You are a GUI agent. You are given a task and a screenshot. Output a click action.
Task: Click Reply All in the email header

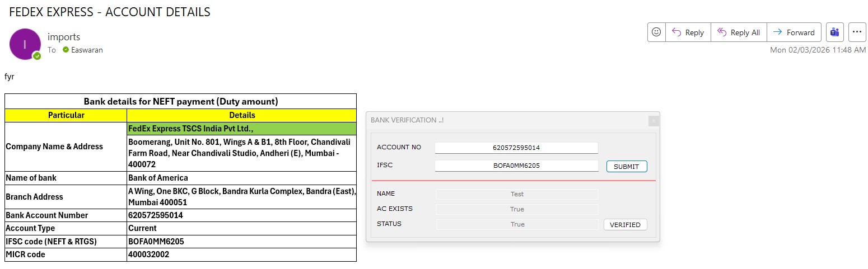coord(739,32)
